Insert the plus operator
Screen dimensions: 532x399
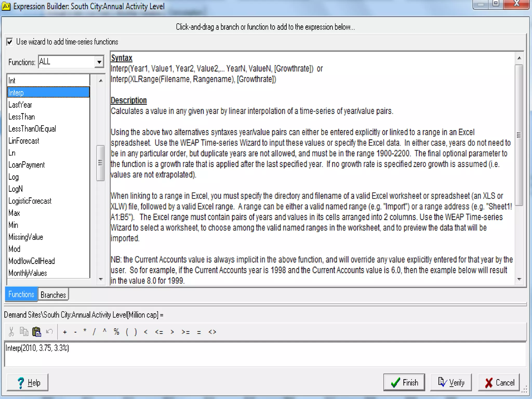[x=65, y=332]
